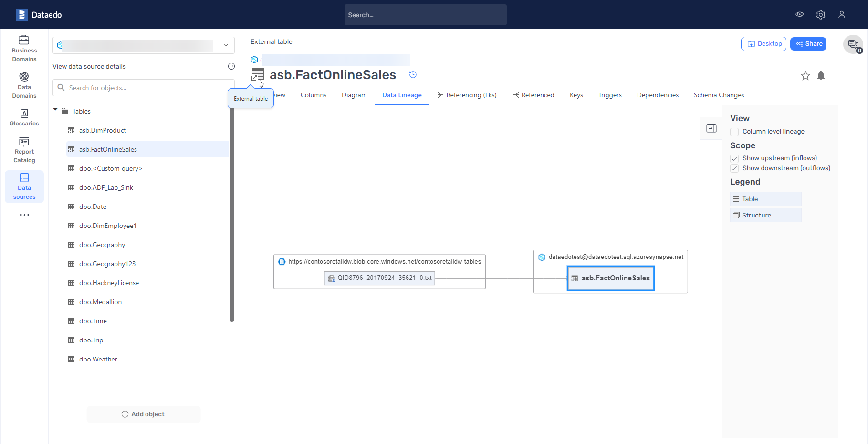Select dbo.Date table

coord(147,207)
